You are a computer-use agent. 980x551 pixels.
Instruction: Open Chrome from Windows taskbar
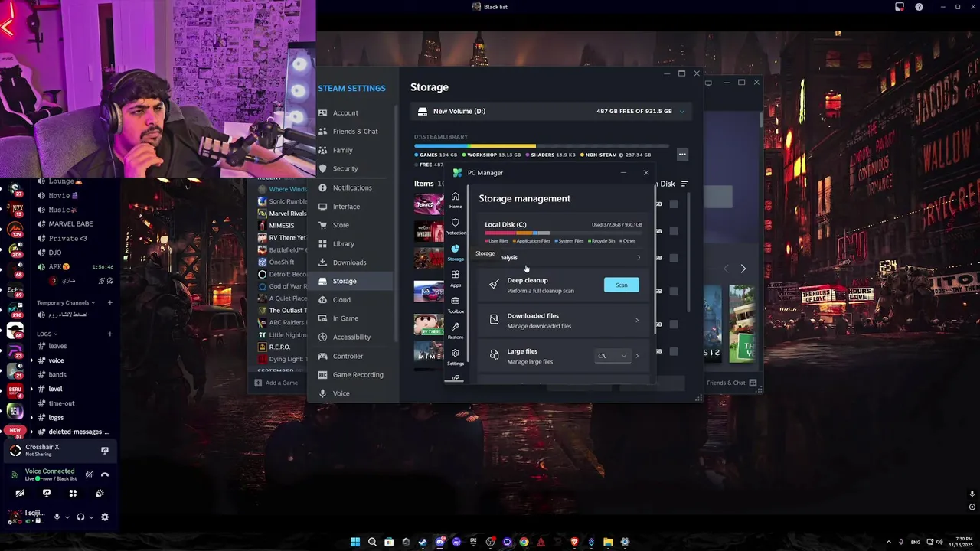coord(524,542)
